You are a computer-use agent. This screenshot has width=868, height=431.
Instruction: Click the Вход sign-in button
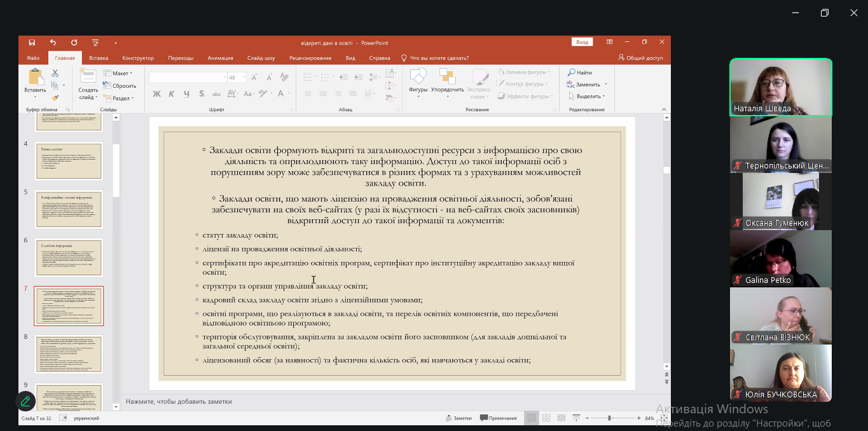coord(582,42)
